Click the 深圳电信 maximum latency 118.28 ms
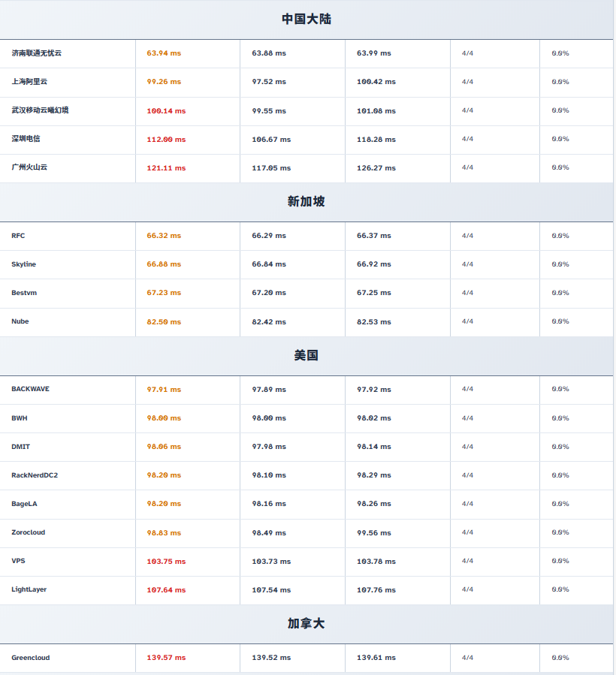The width and height of the screenshot is (616, 675). pos(376,140)
